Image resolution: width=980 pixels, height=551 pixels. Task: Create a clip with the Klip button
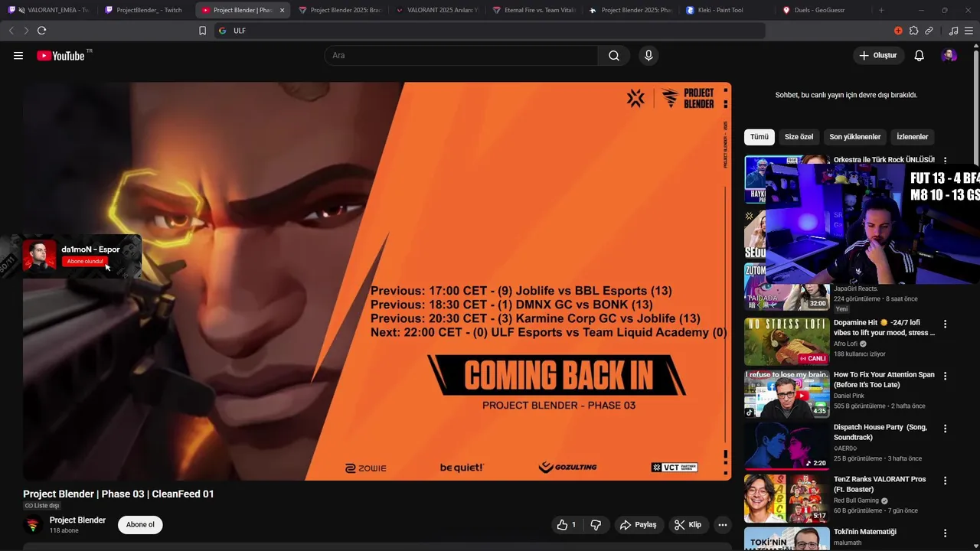tap(688, 525)
